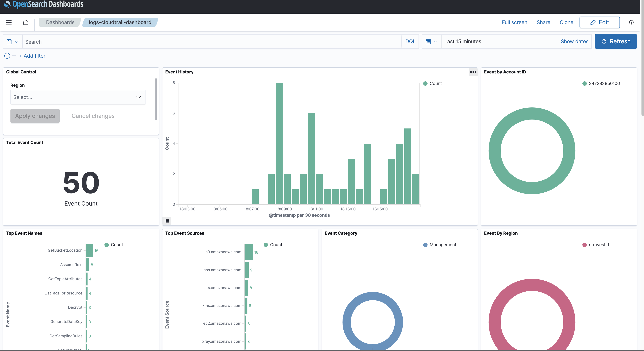Go to the home page icon
Image resolution: width=644 pixels, height=351 pixels.
pyautogui.click(x=26, y=22)
